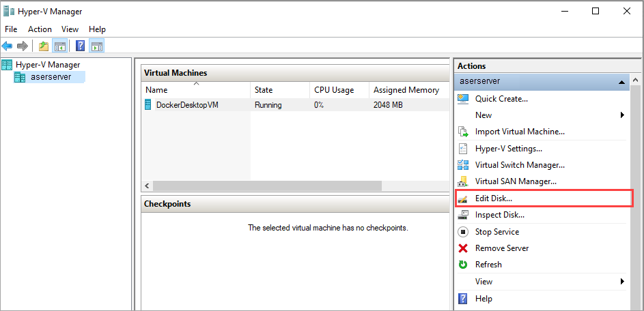Screen dimensions: 644x311
Task: Click the Virtual Switch Manager icon
Action: click(x=463, y=165)
